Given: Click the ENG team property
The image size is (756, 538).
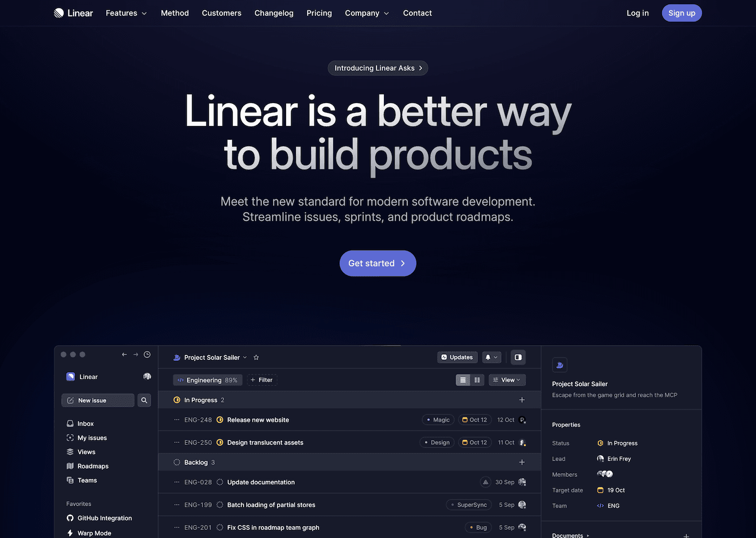Looking at the screenshot, I should coord(608,506).
